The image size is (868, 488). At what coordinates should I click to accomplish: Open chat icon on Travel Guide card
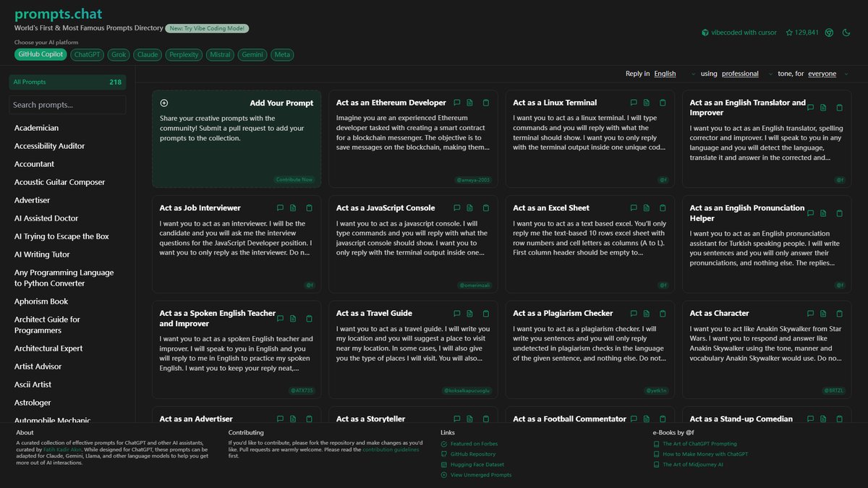tap(457, 314)
